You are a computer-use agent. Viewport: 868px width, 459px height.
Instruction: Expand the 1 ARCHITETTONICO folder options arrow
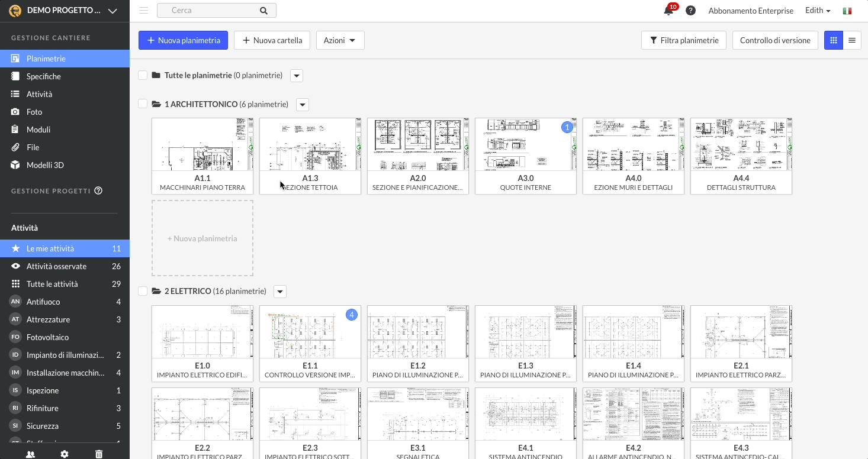click(303, 105)
